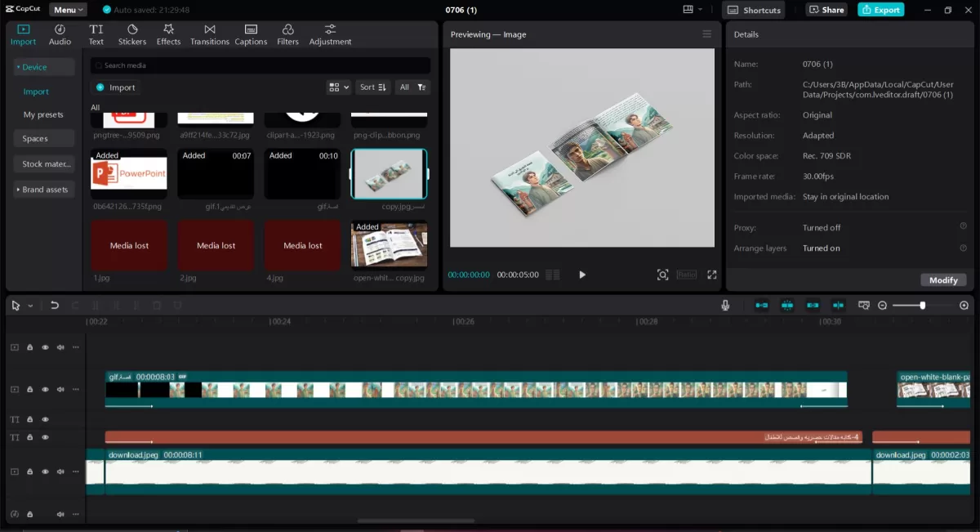Image resolution: width=980 pixels, height=532 pixels.
Task: Click the horizontal timeline scrollbar
Action: click(416, 521)
